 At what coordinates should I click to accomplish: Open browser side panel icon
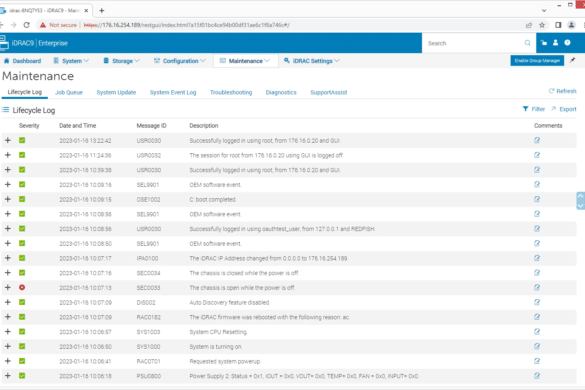pos(558,25)
